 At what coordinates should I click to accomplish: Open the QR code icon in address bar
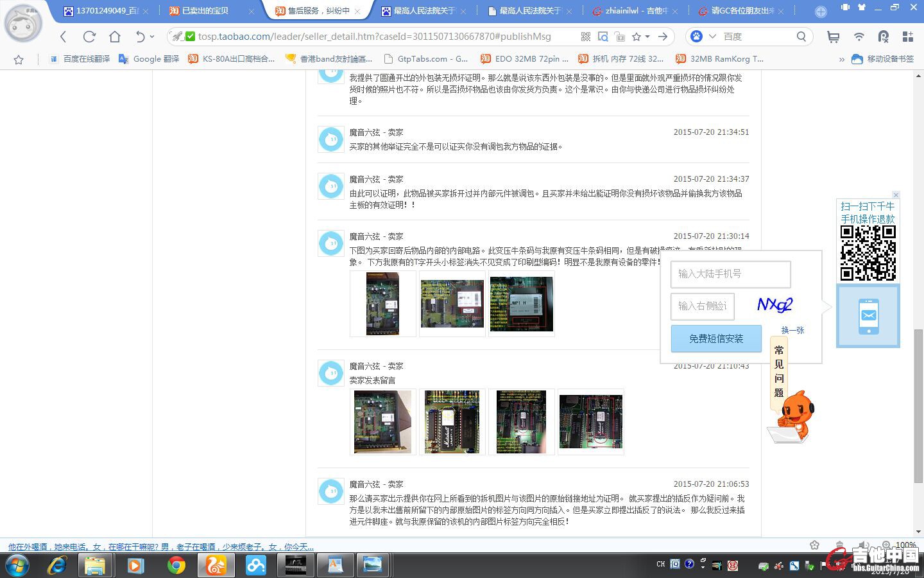[585, 37]
